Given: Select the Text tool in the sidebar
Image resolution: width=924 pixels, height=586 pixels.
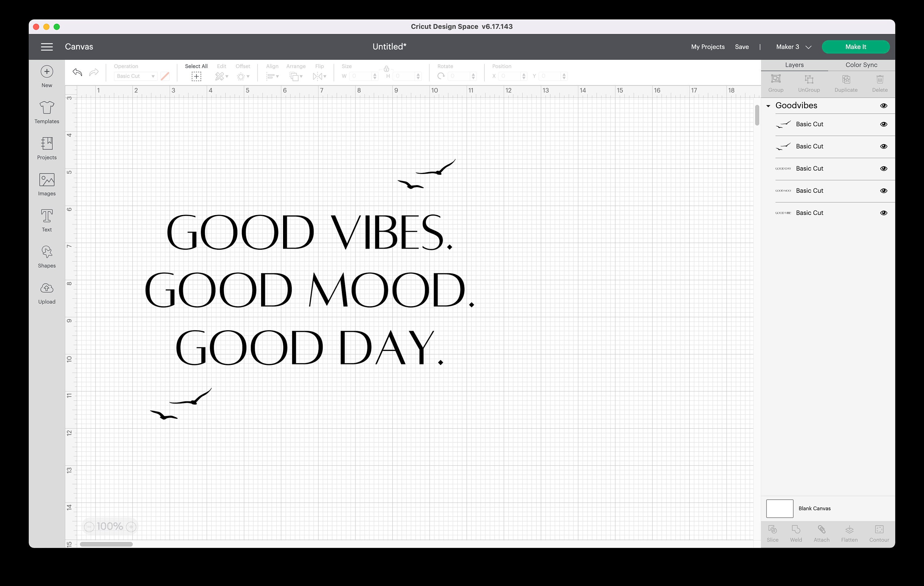Looking at the screenshot, I should pos(47,220).
